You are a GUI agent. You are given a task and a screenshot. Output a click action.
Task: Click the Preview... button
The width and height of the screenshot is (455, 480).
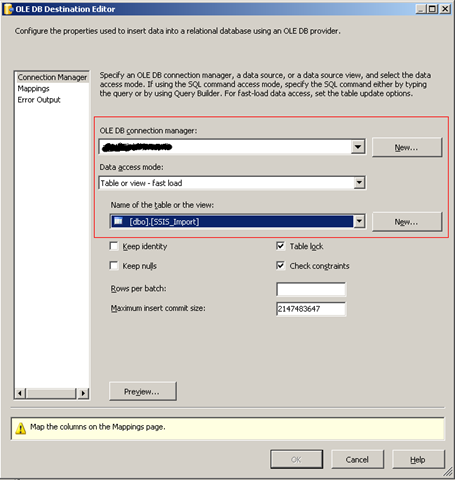coord(143,391)
